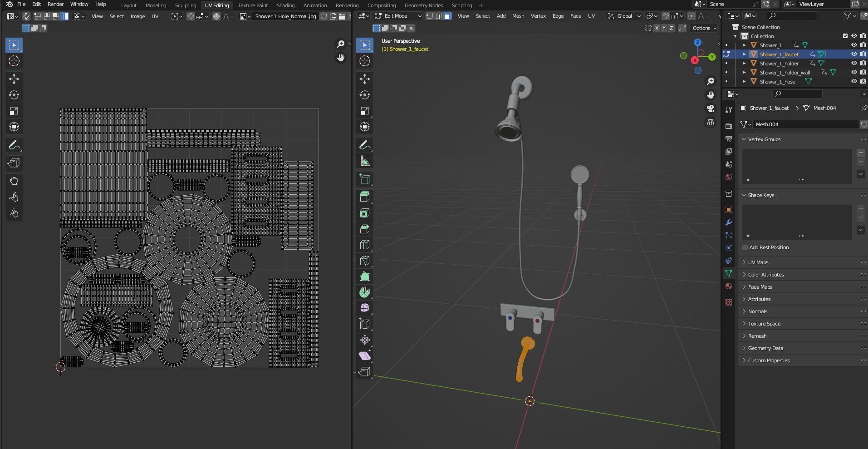This screenshot has height=449, width=868.
Task: Click the Mesh.004 name field
Action: [x=806, y=124]
